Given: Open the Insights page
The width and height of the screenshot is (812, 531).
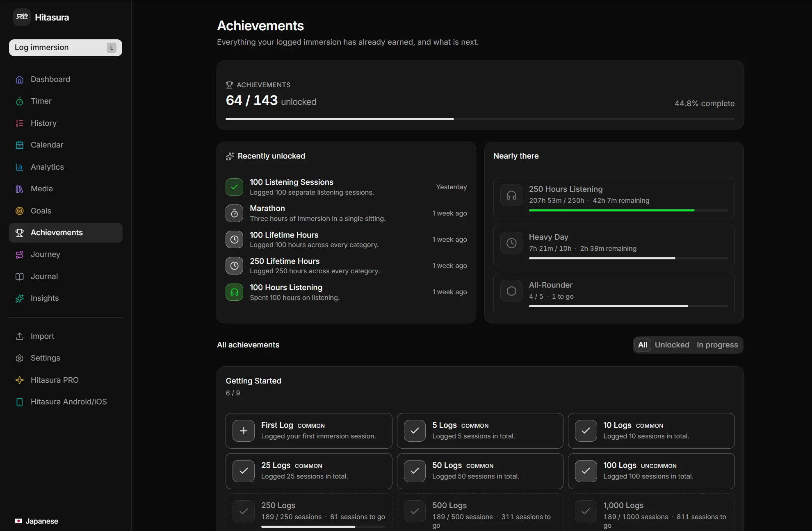Looking at the screenshot, I should click(66, 298).
